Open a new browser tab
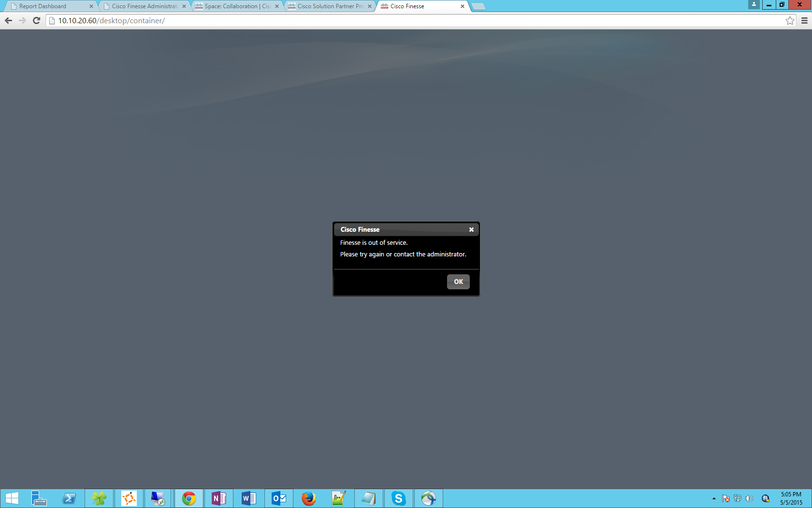This screenshot has width=812, height=508. (x=478, y=6)
